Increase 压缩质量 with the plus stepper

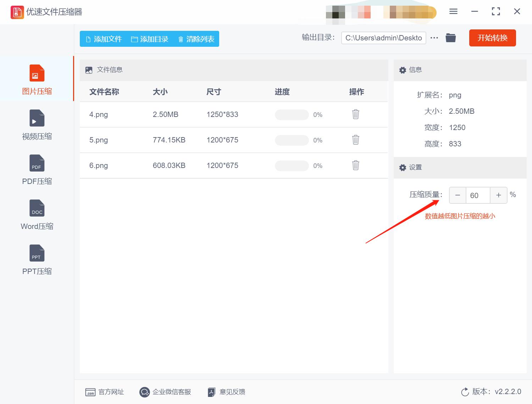(x=499, y=195)
